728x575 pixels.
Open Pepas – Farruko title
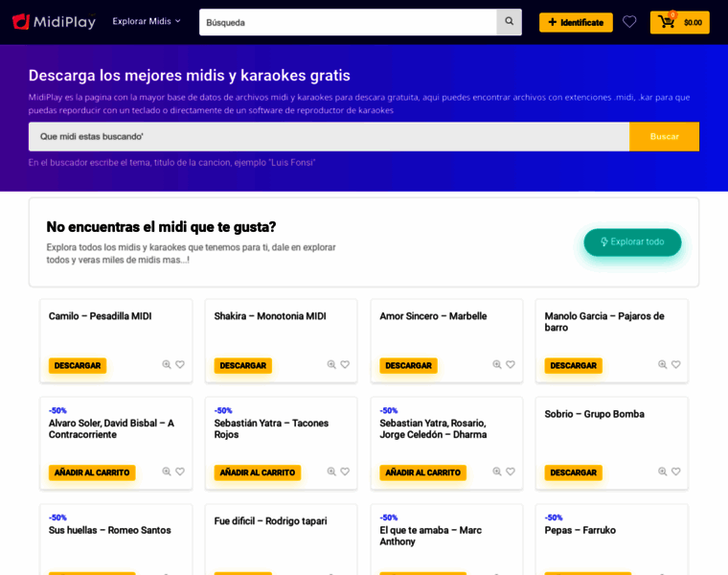click(580, 530)
